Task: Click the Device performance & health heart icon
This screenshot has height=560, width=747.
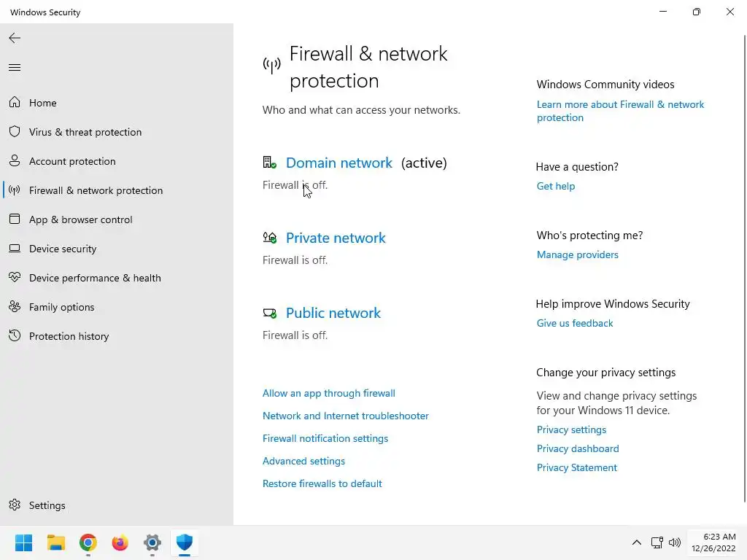Action: tap(15, 278)
